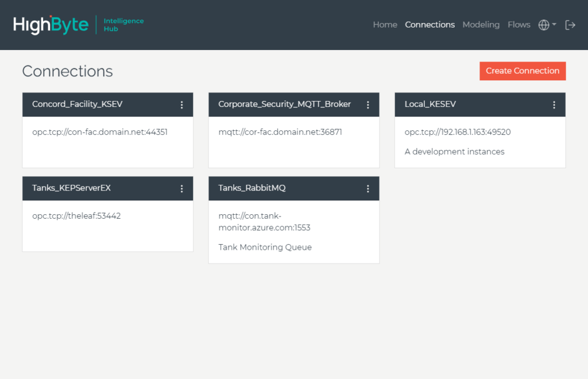Screen dimensions: 588x379
Task: Open the Concord_Facility_KSEV kebab menu icon
Action: tap(182, 105)
